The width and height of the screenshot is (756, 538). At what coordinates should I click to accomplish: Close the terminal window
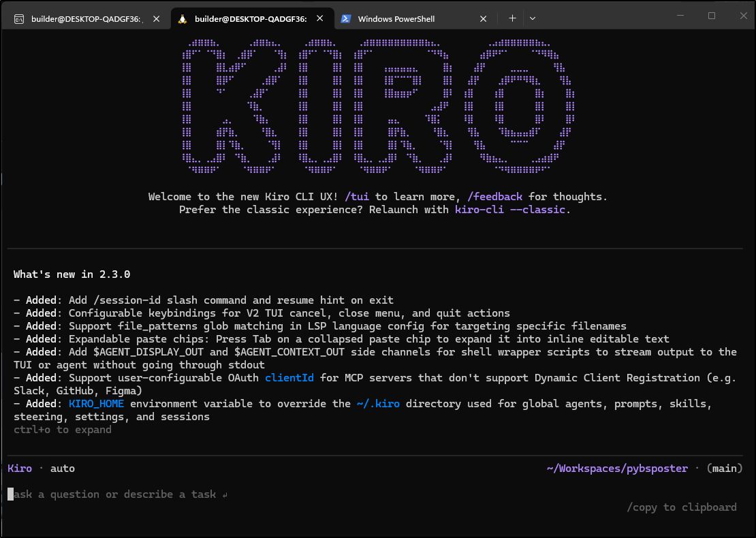tap(744, 16)
